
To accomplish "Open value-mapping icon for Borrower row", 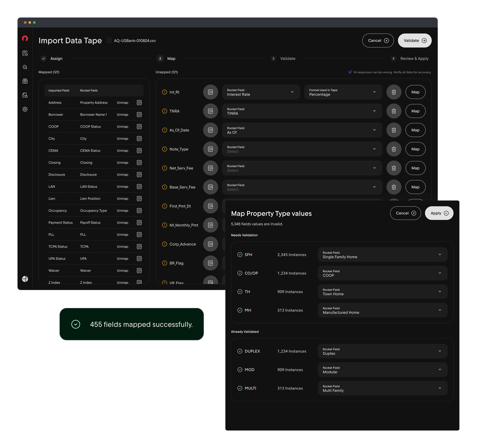I will pyautogui.click(x=139, y=115).
